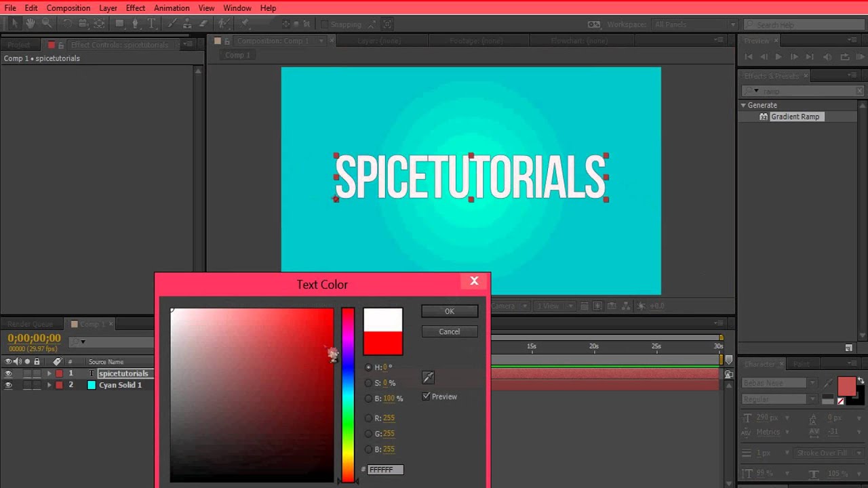Expand the spicetutorials layer properties
The width and height of the screenshot is (868, 488).
[49, 373]
